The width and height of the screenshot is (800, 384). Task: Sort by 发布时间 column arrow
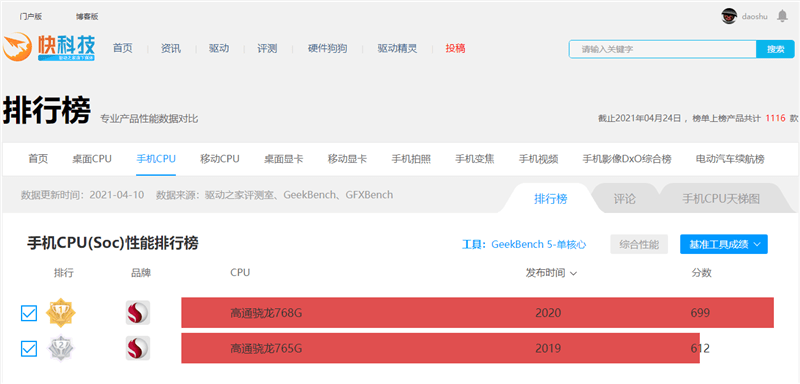click(x=573, y=274)
